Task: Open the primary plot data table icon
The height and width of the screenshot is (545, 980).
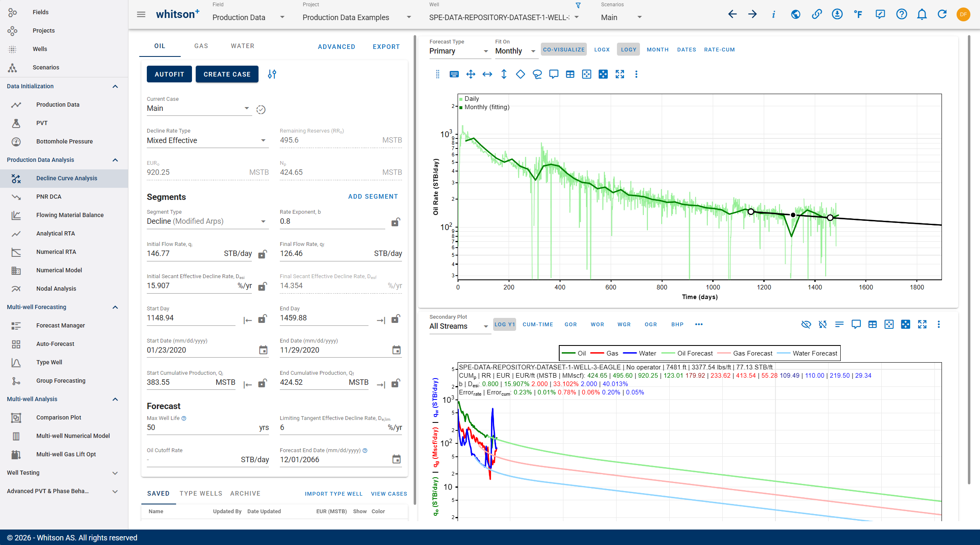Action: (x=570, y=74)
